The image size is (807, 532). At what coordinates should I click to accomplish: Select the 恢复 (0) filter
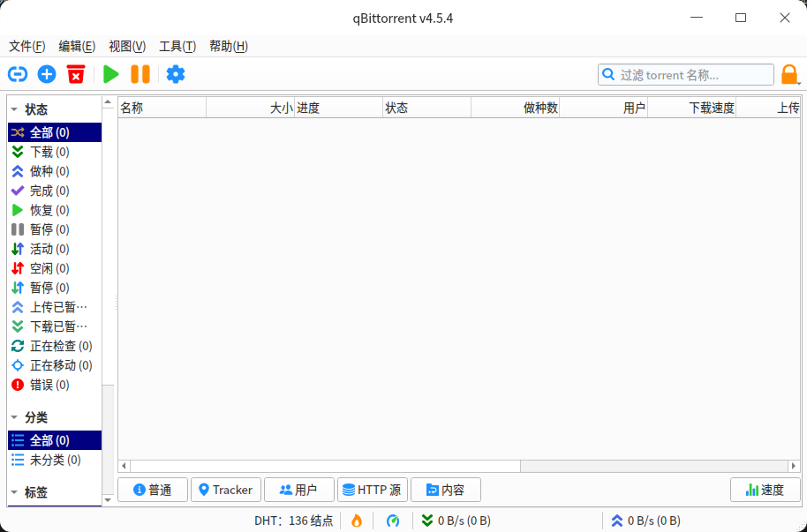tap(55, 211)
